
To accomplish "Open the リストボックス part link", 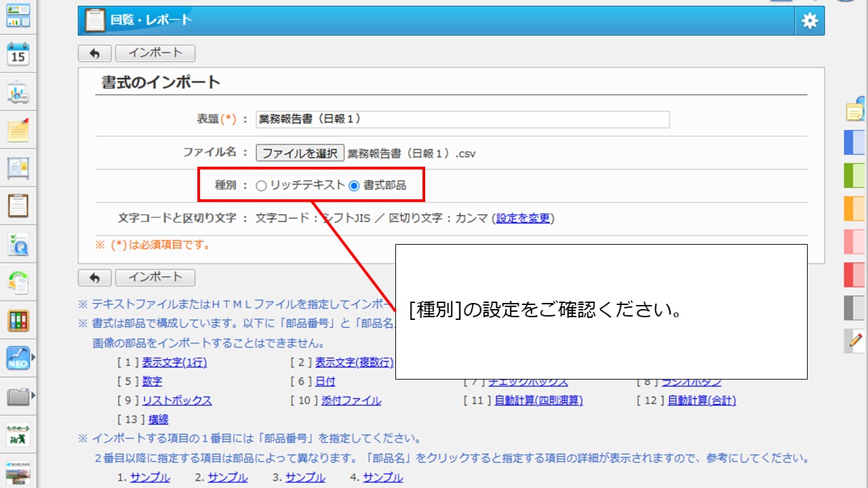I will point(177,401).
